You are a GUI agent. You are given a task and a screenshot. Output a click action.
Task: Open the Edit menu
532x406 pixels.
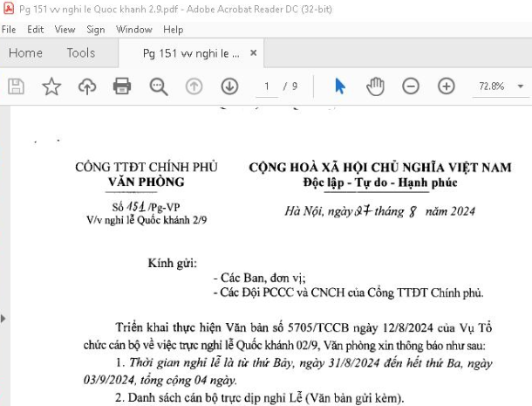[x=35, y=30]
